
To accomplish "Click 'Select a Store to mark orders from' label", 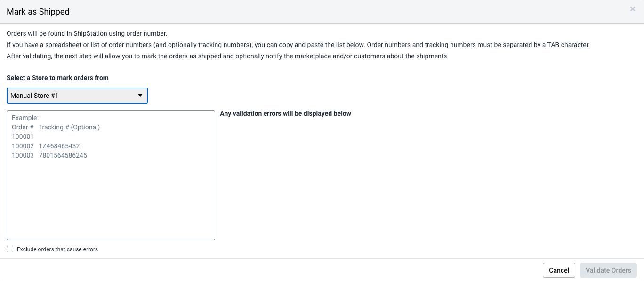I will [57, 78].
